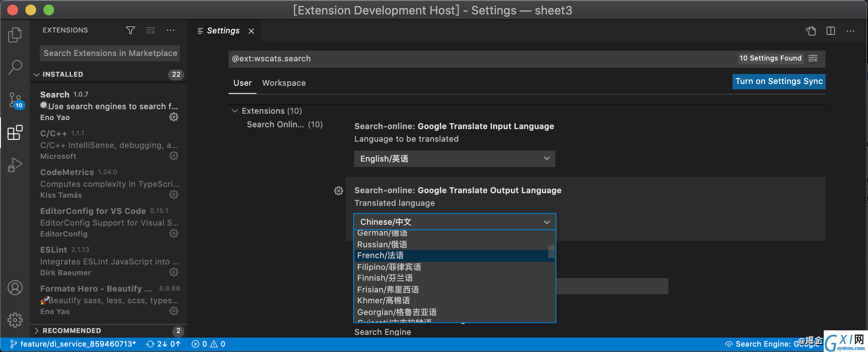Manage the Search extension gear

(174, 117)
